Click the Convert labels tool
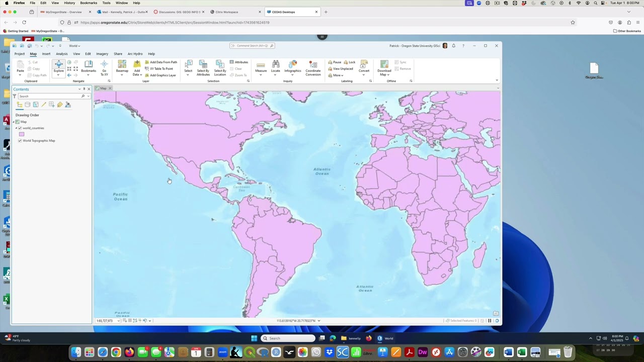Image resolution: width=644 pixels, height=362 pixels. pyautogui.click(x=364, y=68)
